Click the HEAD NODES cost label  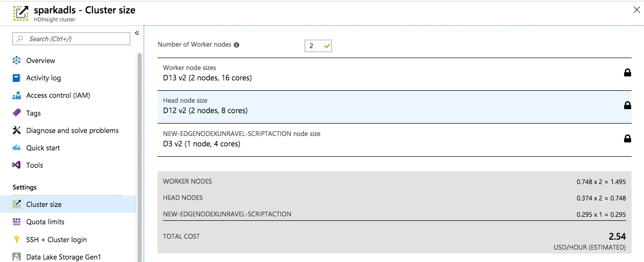point(183,197)
